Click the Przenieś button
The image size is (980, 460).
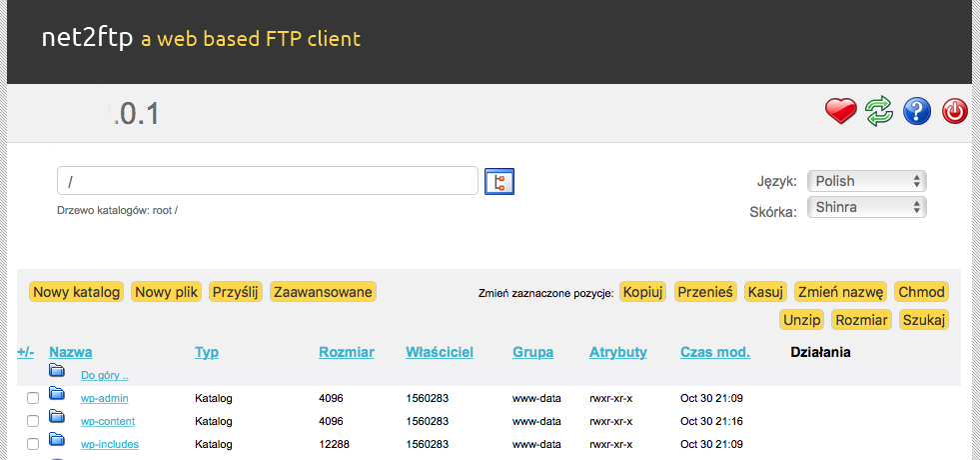705,292
